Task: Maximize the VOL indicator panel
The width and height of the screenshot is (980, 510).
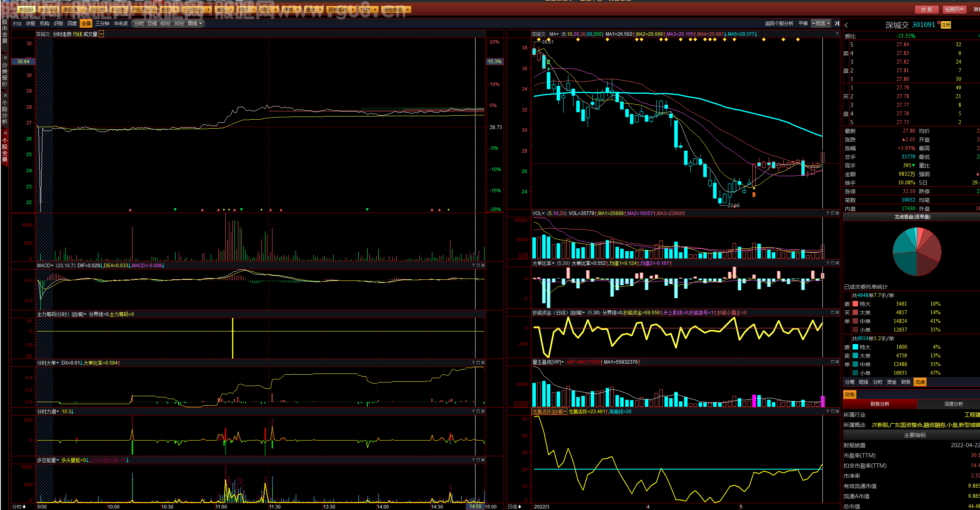Action: pos(833,213)
